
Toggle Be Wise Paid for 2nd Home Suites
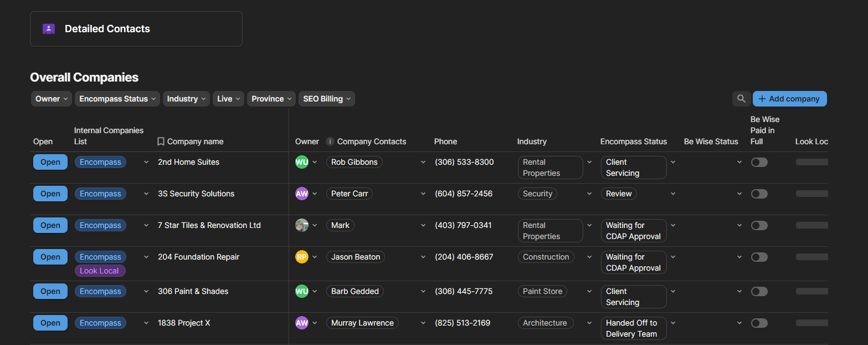[759, 162]
